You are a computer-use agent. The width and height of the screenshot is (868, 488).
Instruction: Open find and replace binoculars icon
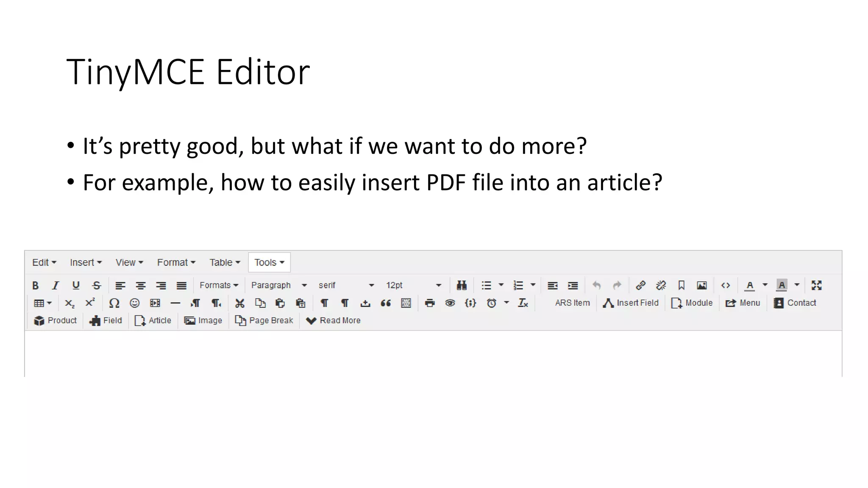tap(462, 286)
